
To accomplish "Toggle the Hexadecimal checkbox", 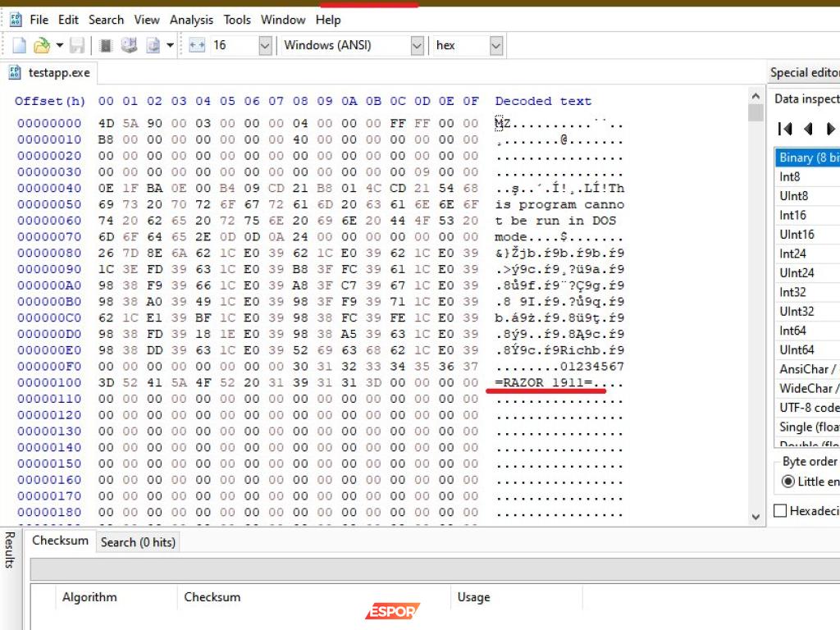I will pyautogui.click(x=780, y=511).
